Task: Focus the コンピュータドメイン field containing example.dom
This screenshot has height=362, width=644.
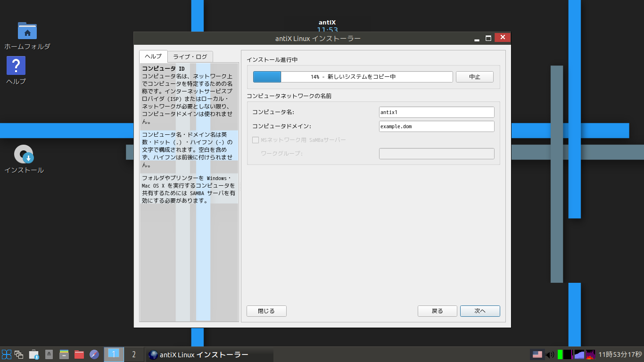Action: click(437, 126)
